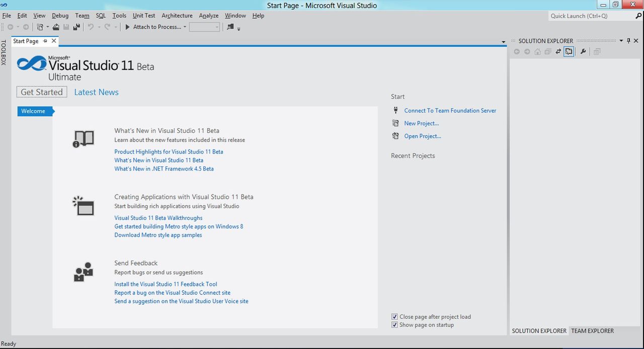Click the icon beside New Project link
644x349 pixels.
point(395,123)
